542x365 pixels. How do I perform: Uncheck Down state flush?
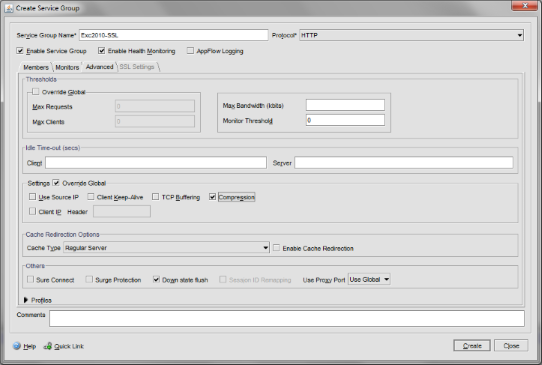tap(156, 279)
